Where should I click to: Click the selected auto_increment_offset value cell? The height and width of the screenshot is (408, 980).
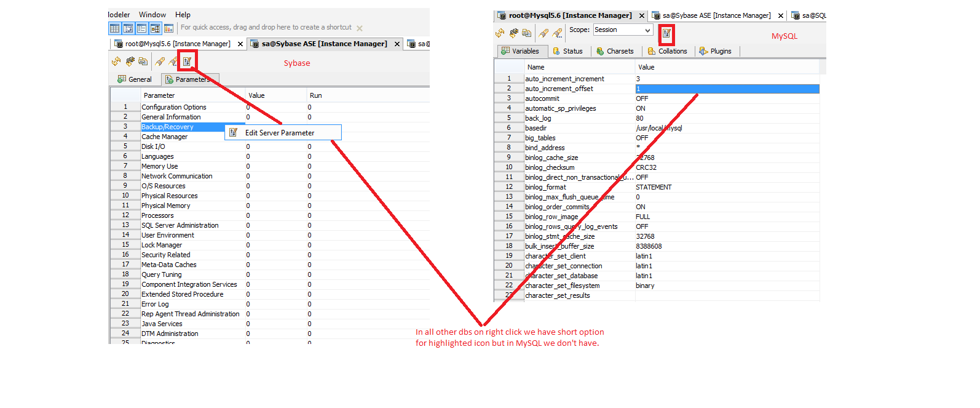(x=727, y=89)
